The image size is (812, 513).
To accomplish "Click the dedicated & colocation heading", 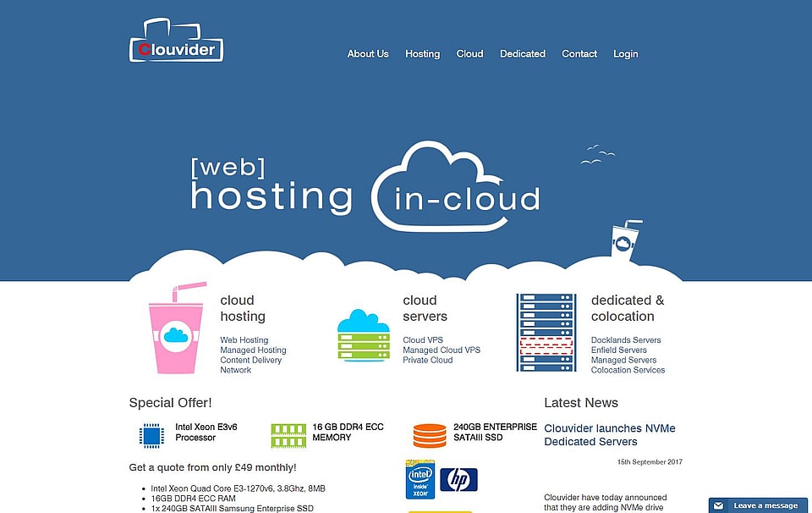I will 627,308.
